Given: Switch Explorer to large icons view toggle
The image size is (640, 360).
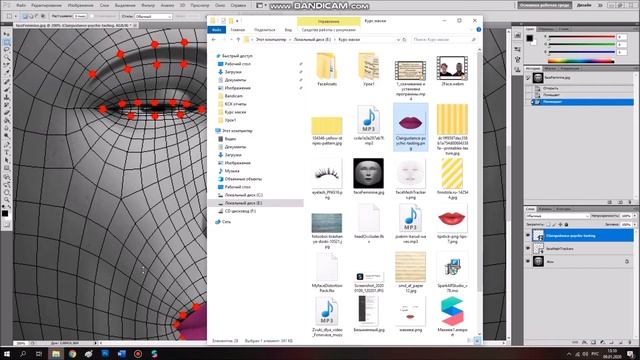Looking at the screenshot, I should click(477, 340).
